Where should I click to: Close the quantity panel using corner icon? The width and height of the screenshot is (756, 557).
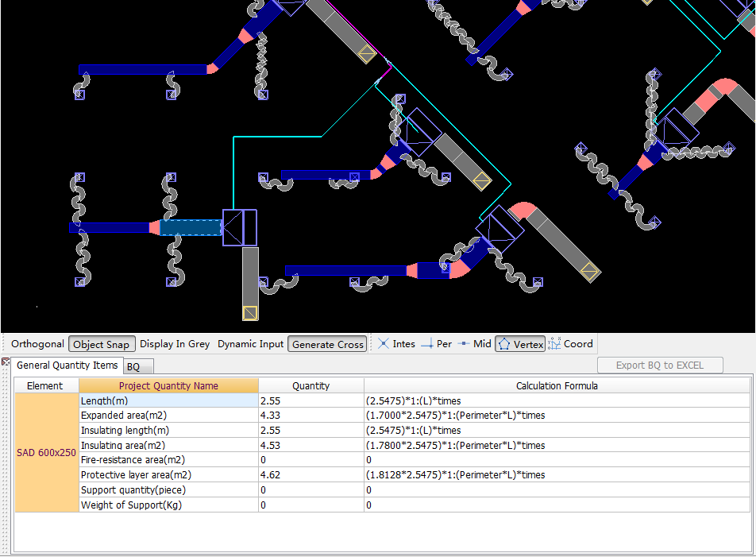[6, 362]
